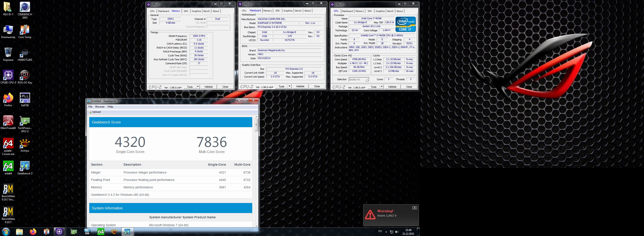Click the RAMPAGE IV EXTREME model field
The width and height of the screenshot is (644, 236).
coord(278,23)
